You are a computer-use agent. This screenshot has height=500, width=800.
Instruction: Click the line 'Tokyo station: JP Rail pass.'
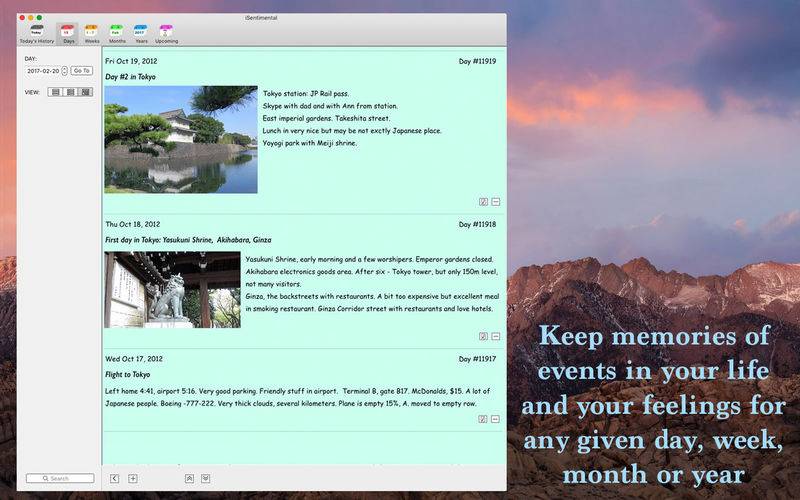[306, 94]
